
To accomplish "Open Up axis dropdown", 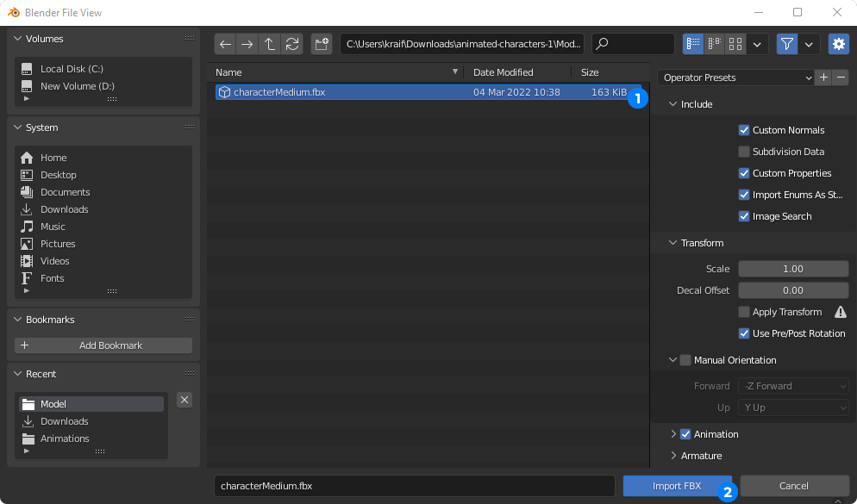I will [793, 408].
